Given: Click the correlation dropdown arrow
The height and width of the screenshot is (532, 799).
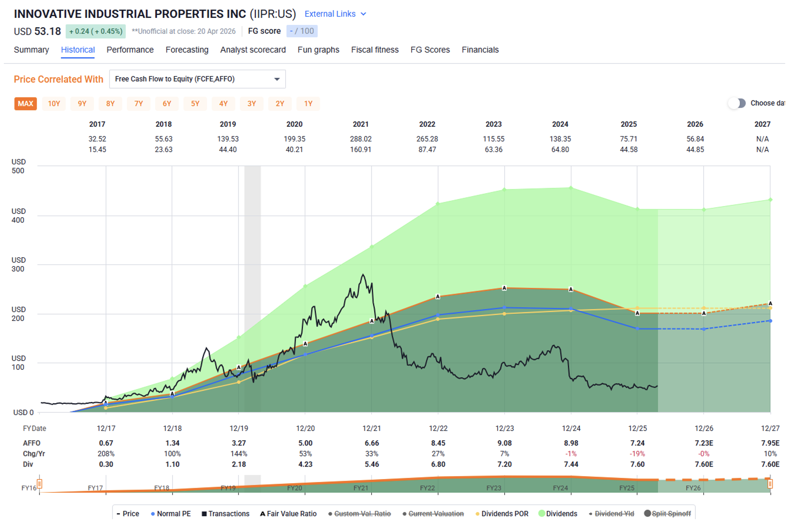Looking at the screenshot, I should (x=277, y=79).
